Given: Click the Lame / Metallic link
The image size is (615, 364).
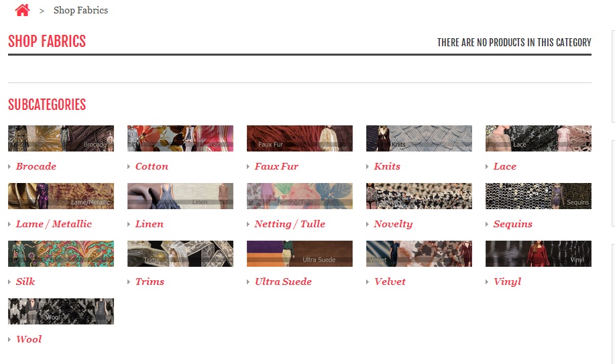Looking at the screenshot, I should point(54,224).
